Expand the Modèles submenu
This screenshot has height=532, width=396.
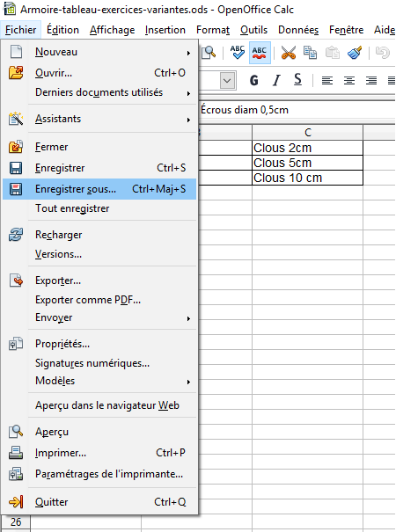[188, 382]
